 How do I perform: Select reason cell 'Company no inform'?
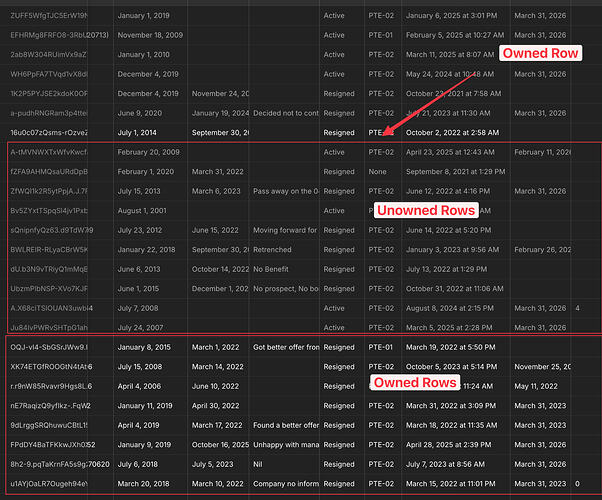(x=286, y=484)
